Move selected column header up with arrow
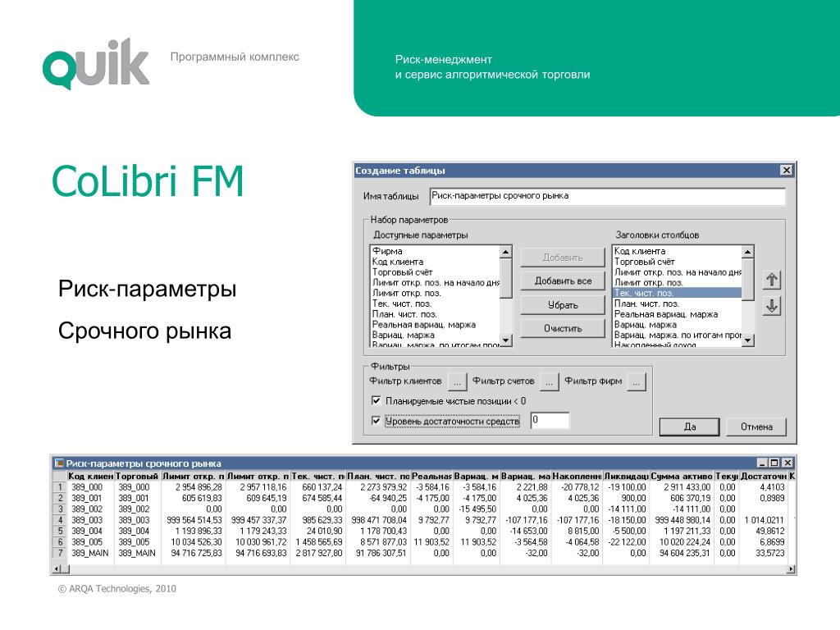Image resolution: width=840 pixels, height=630 pixels. pyautogui.click(x=771, y=280)
